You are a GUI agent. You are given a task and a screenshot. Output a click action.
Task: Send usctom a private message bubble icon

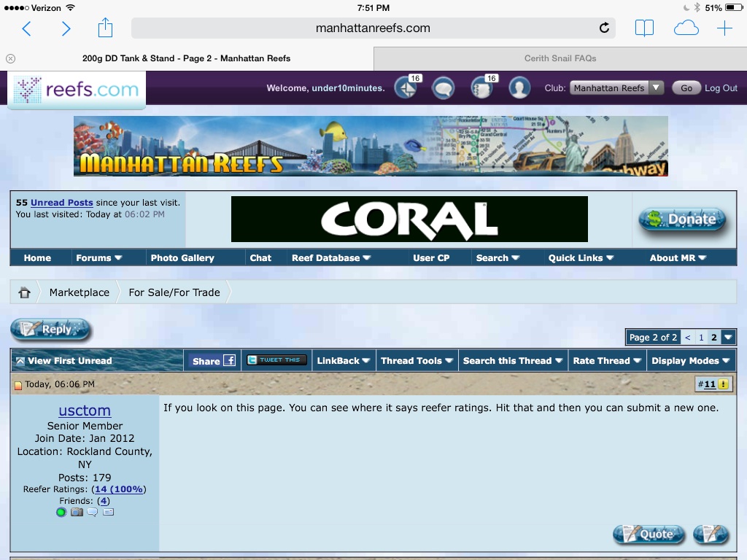[x=93, y=513]
